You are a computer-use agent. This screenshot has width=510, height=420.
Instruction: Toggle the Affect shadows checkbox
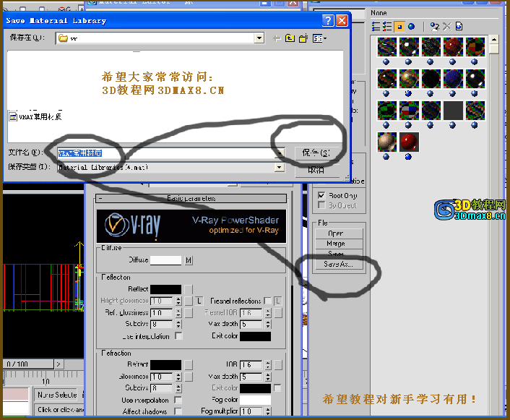tap(178, 411)
